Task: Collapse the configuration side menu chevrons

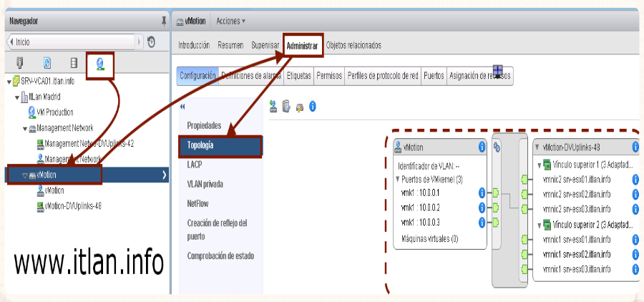Action: point(182,107)
